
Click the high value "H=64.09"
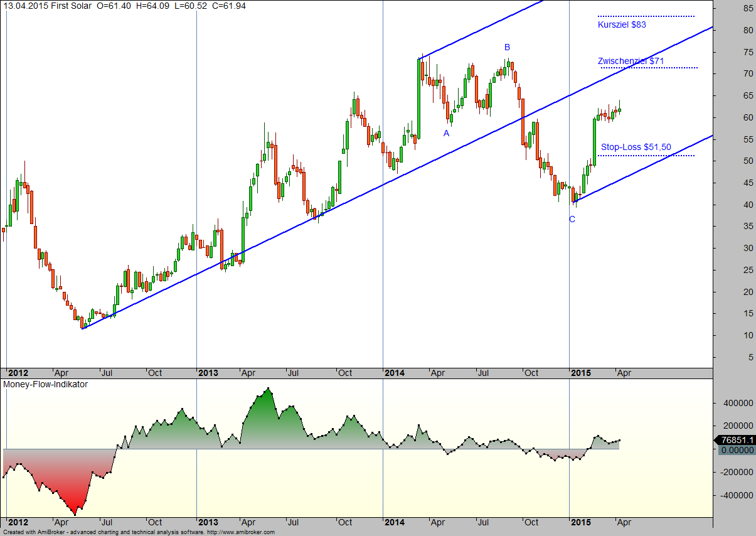click(x=154, y=6)
